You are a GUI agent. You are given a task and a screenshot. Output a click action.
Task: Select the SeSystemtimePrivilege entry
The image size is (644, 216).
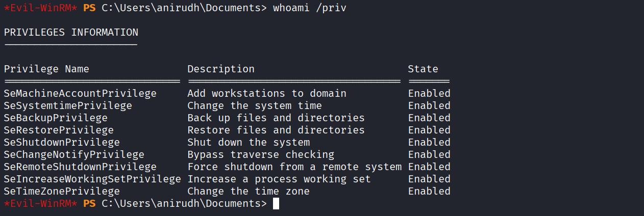(x=68, y=106)
